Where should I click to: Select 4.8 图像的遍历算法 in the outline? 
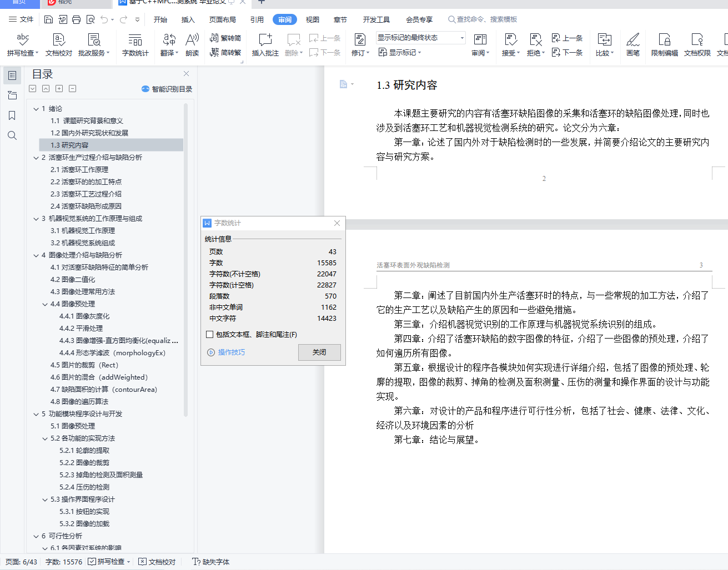coord(79,402)
